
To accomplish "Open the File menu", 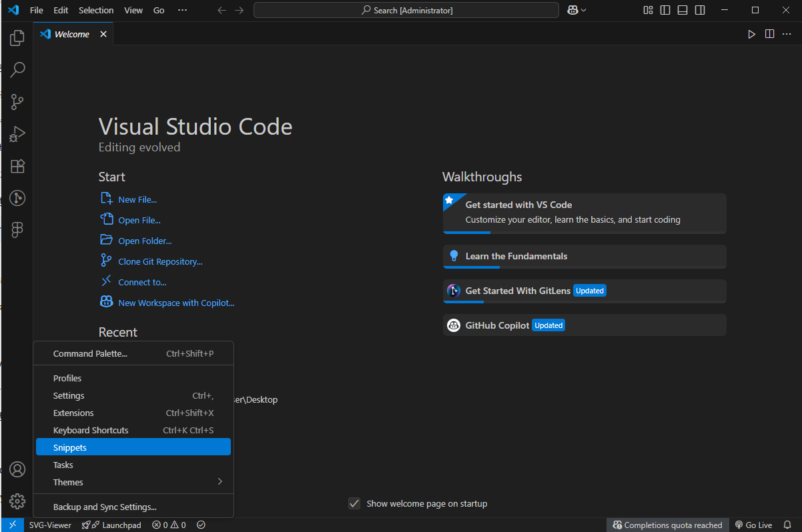I will [x=37, y=10].
